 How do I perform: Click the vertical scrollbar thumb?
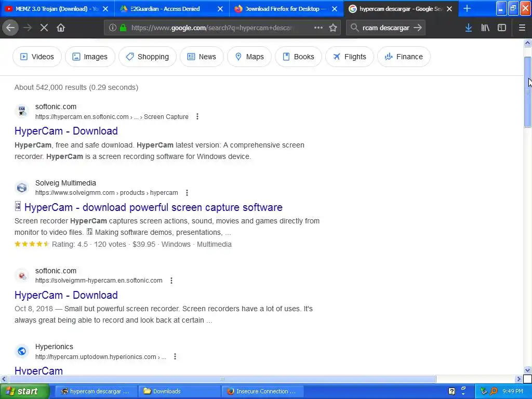(527, 91)
